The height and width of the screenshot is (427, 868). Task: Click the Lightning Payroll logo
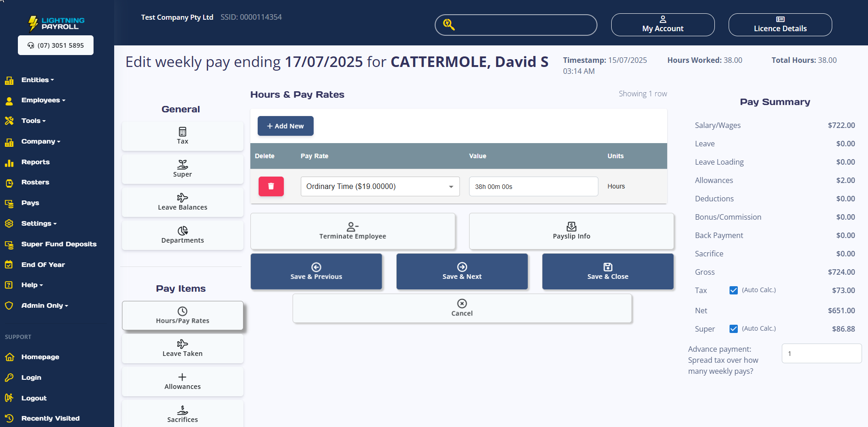click(55, 23)
